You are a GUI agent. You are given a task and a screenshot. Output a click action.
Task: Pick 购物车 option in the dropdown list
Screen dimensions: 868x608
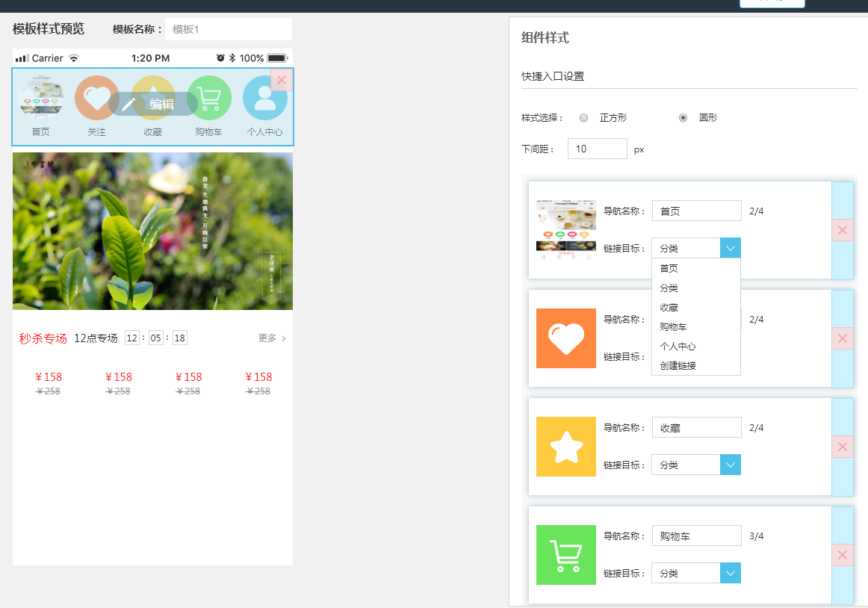[x=673, y=327]
